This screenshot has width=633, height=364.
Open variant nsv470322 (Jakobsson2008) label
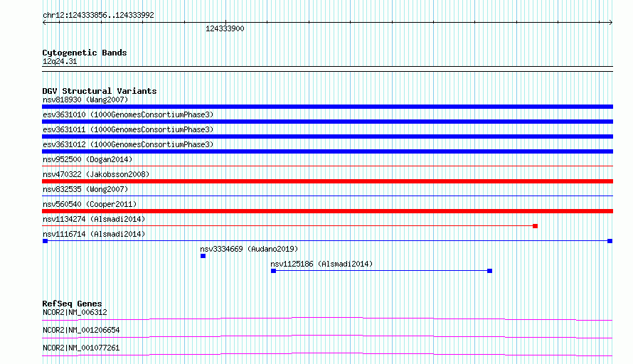96,174
